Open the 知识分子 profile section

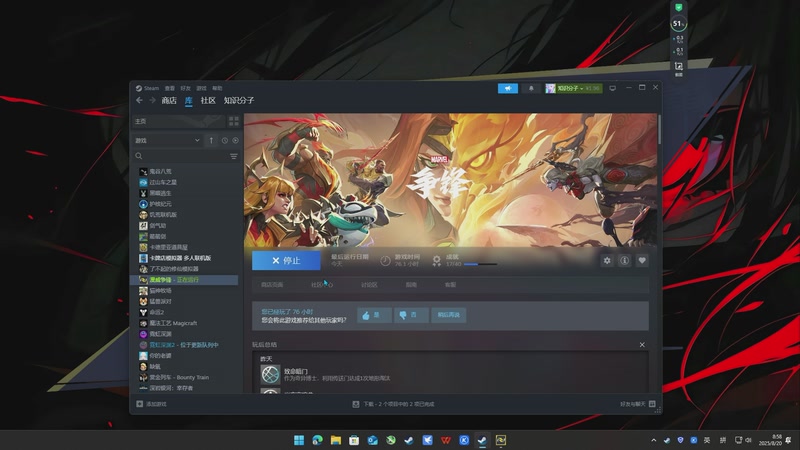click(239, 101)
